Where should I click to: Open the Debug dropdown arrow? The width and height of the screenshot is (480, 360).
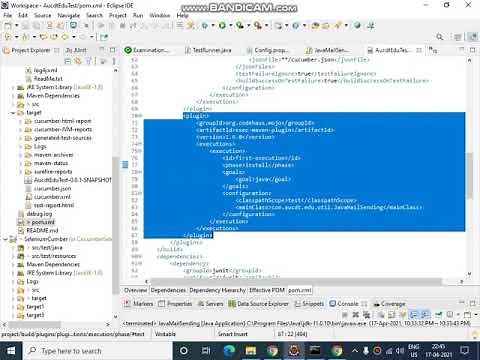pos(213,25)
